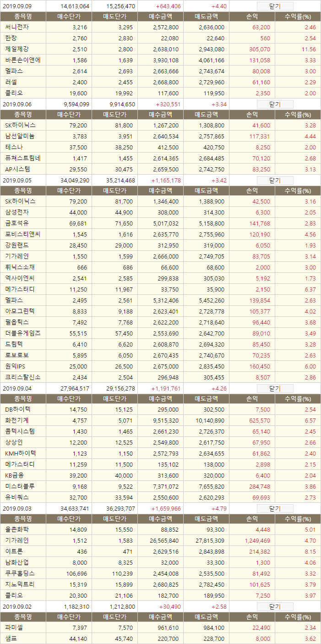The width and height of the screenshot is (321, 644).
Task: Click the total profit +1,659,966
Action: (x=166, y=509)
